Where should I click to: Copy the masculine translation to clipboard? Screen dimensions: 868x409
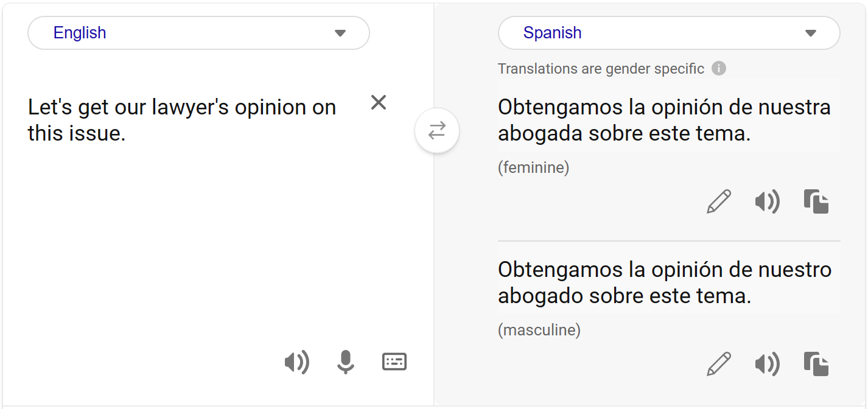coord(816,364)
